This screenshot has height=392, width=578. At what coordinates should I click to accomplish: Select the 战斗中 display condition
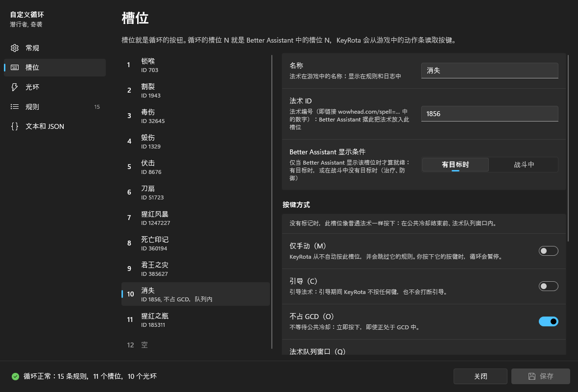pos(524,165)
